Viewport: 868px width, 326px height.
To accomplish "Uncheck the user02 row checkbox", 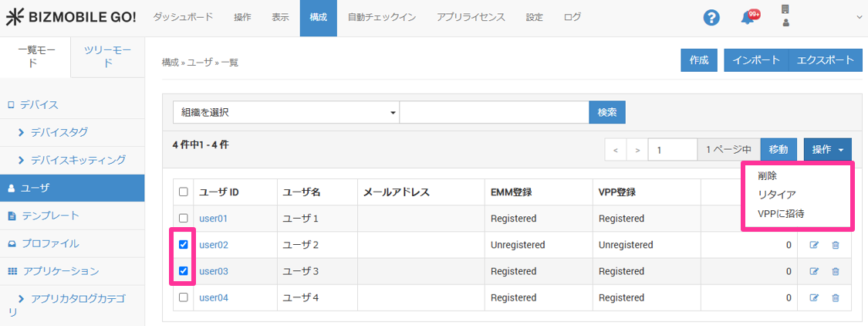I will pyautogui.click(x=183, y=245).
